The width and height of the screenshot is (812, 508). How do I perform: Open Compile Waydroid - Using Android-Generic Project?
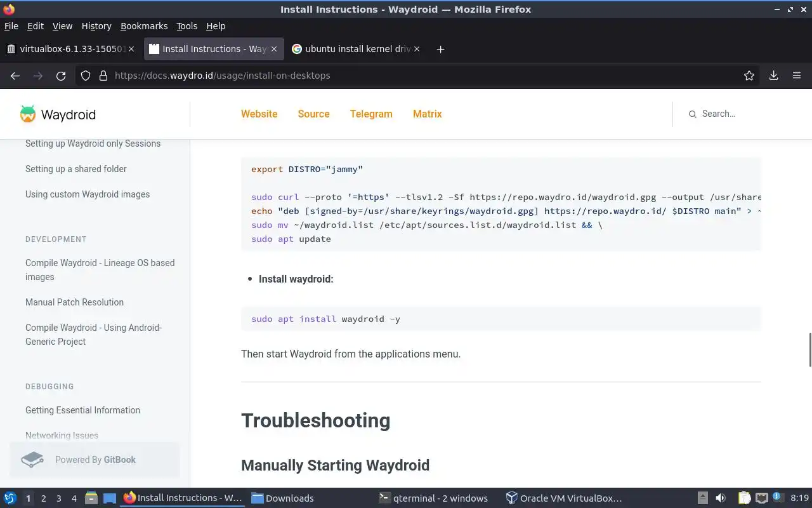[x=94, y=335]
